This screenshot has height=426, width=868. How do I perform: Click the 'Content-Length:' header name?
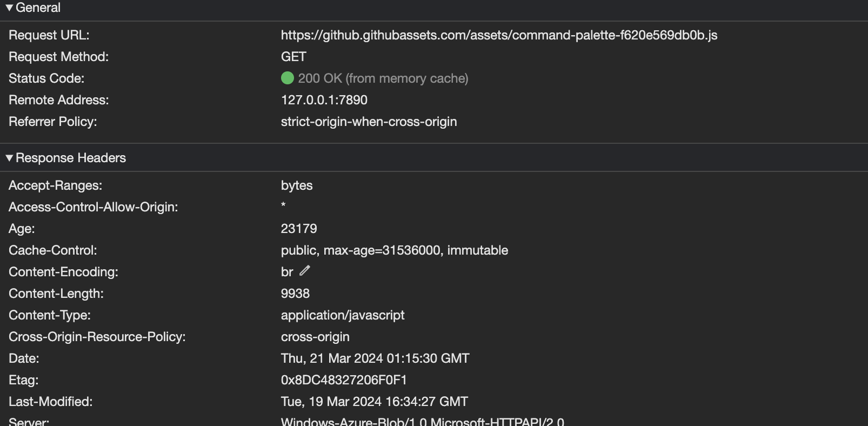pos(56,294)
